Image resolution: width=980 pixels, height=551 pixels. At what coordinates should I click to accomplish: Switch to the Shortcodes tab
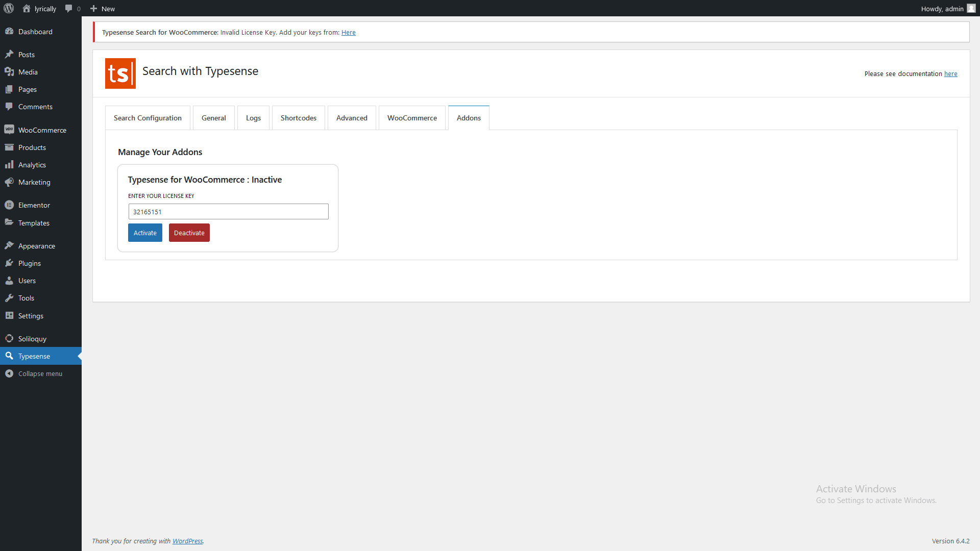(298, 118)
